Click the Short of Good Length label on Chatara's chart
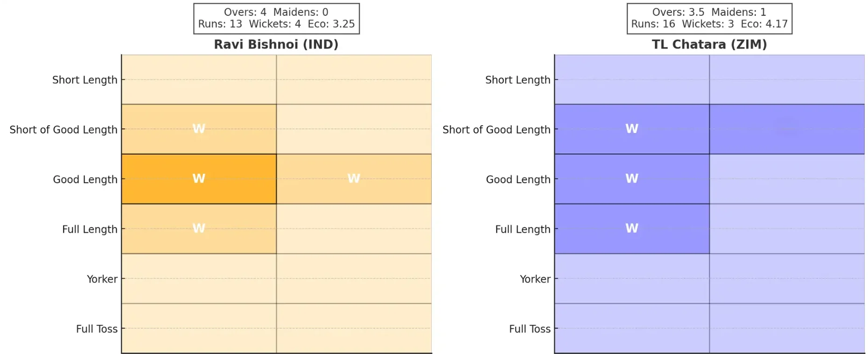 497,130
